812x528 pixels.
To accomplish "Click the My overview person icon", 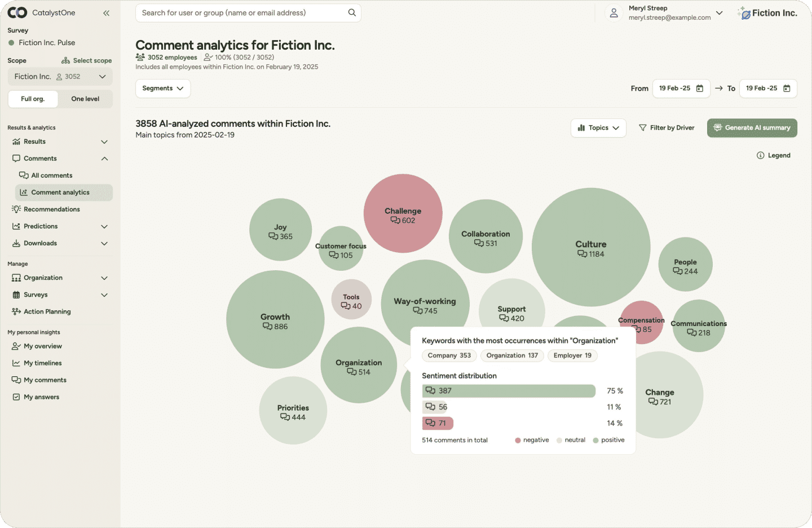I will pos(16,346).
